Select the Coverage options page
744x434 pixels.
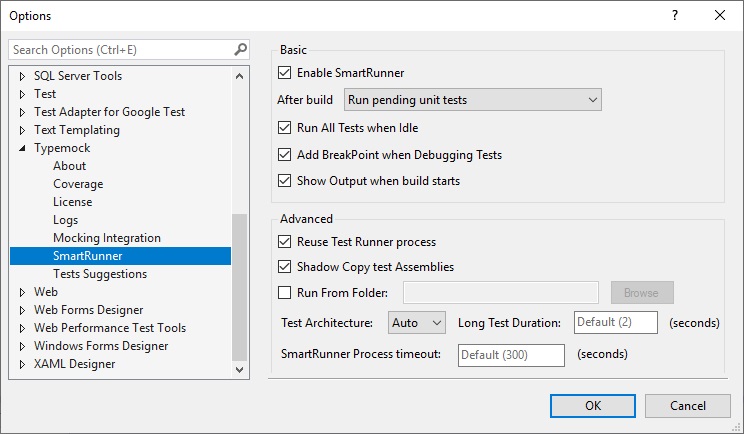[78, 184]
